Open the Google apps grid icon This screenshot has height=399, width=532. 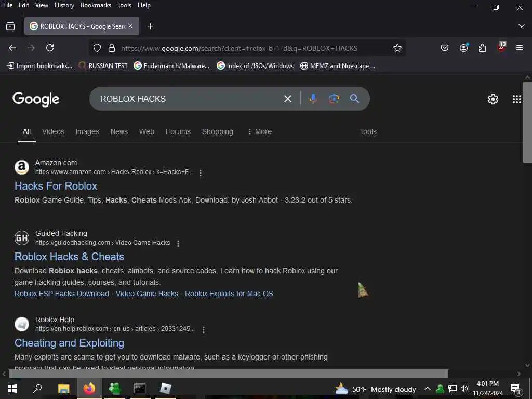(517, 99)
